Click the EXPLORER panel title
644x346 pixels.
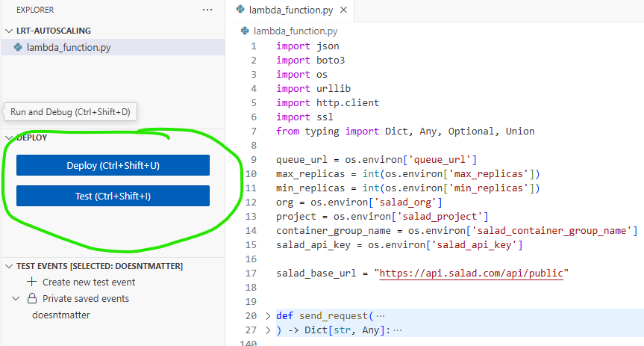point(35,10)
